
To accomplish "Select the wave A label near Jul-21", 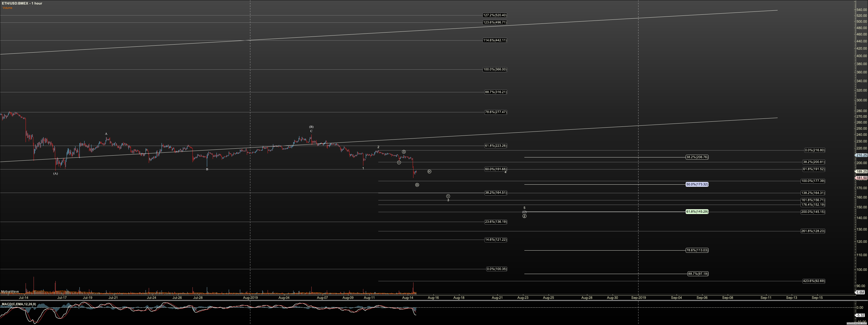I will click(x=106, y=134).
